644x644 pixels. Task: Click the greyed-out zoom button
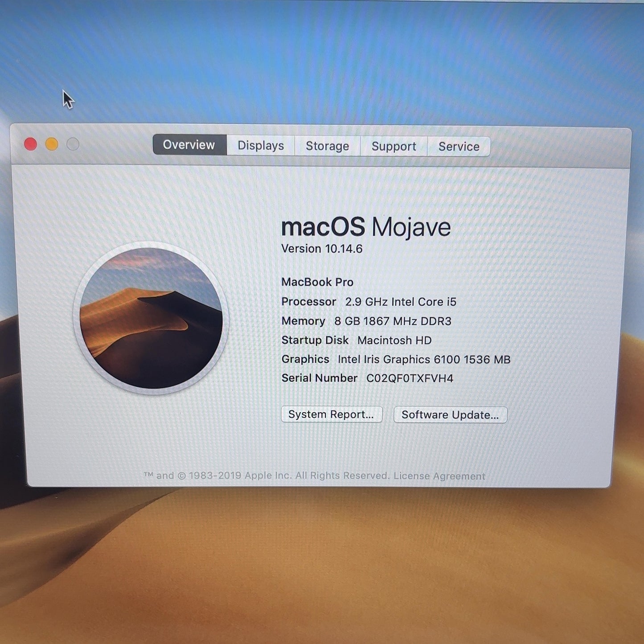pyautogui.click(x=73, y=144)
